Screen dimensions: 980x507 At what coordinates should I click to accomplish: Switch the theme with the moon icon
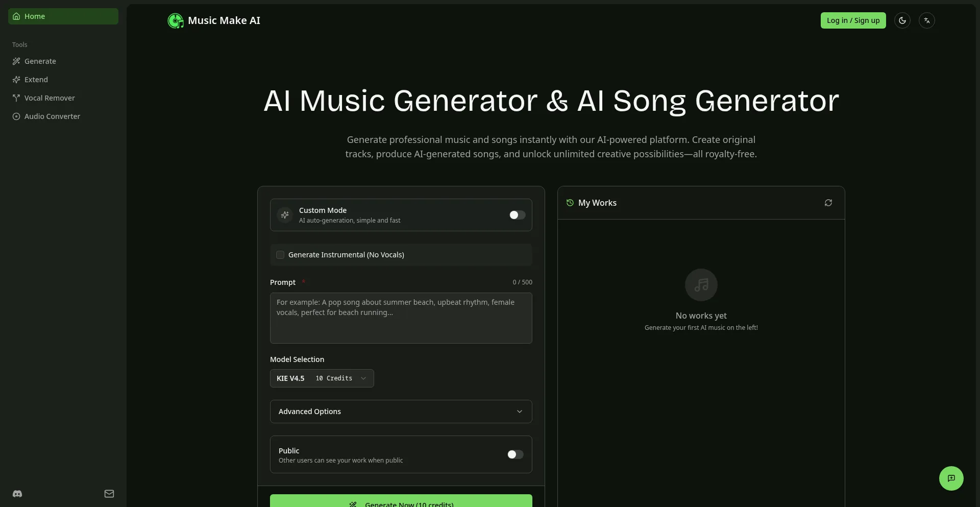coord(902,20)
